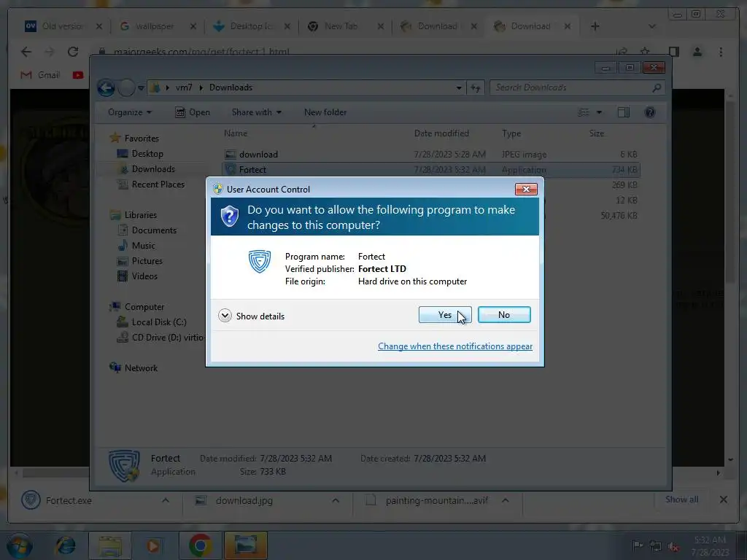Screen dimensions: 747x560
Task: Sort by Date modified column
Action: tap(441, 133)
